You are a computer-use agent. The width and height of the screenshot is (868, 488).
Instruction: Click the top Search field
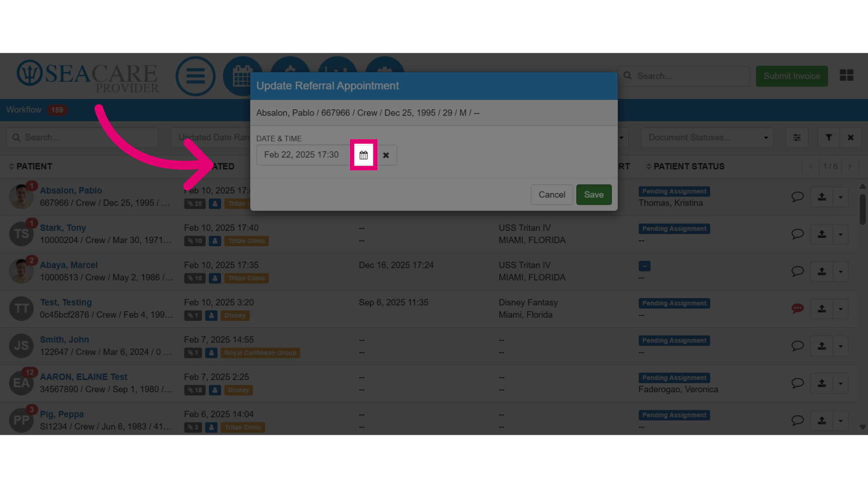tap(684, 76)
